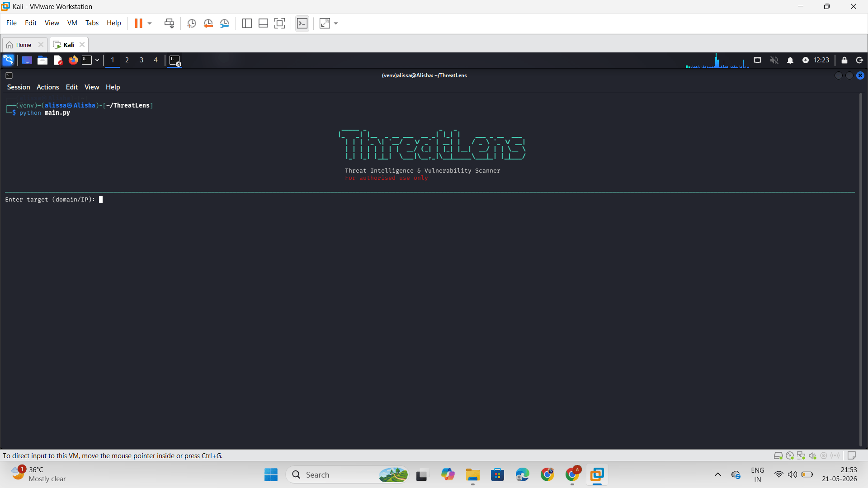Enter VMware full screen mode
Image resolution: width=868 pixels, height=488 pixels.
(280, 23)
